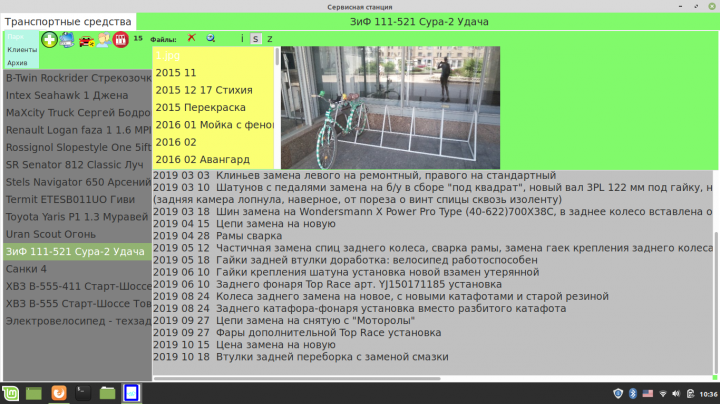The image size is (720, 404).
Task: Select the 's' view mode button
Action: (x=256, y=39)
